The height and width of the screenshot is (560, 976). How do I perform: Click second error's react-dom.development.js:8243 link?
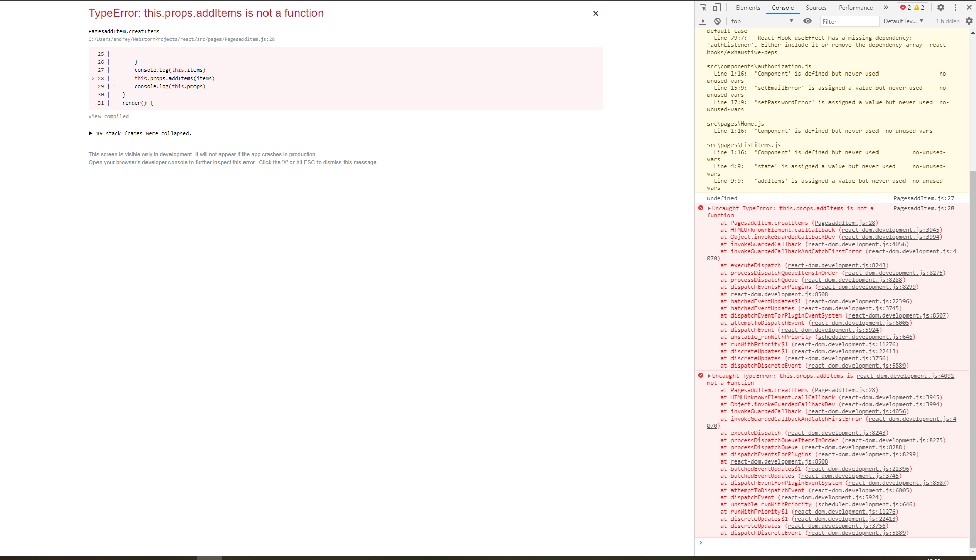(836, 433)
